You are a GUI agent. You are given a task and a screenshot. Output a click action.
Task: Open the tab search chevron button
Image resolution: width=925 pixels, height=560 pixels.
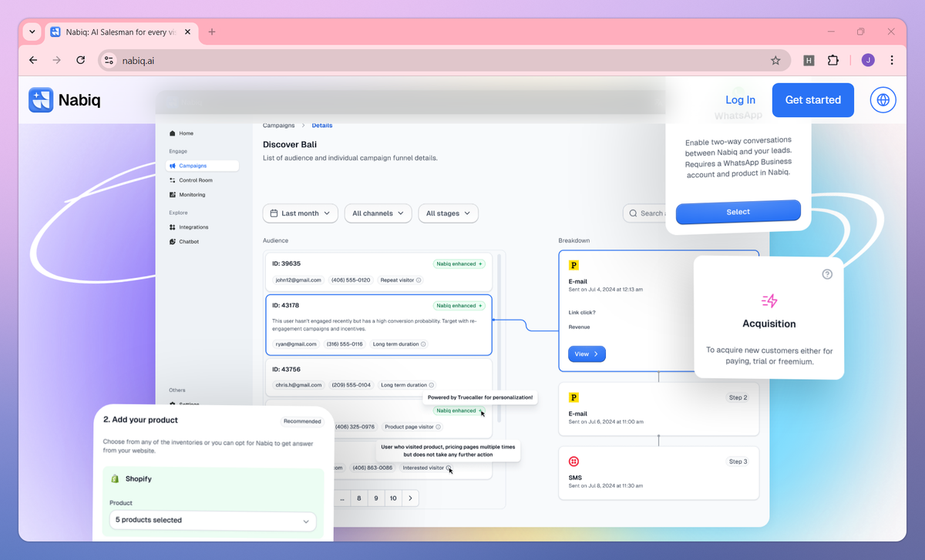(x=32, y=32)
